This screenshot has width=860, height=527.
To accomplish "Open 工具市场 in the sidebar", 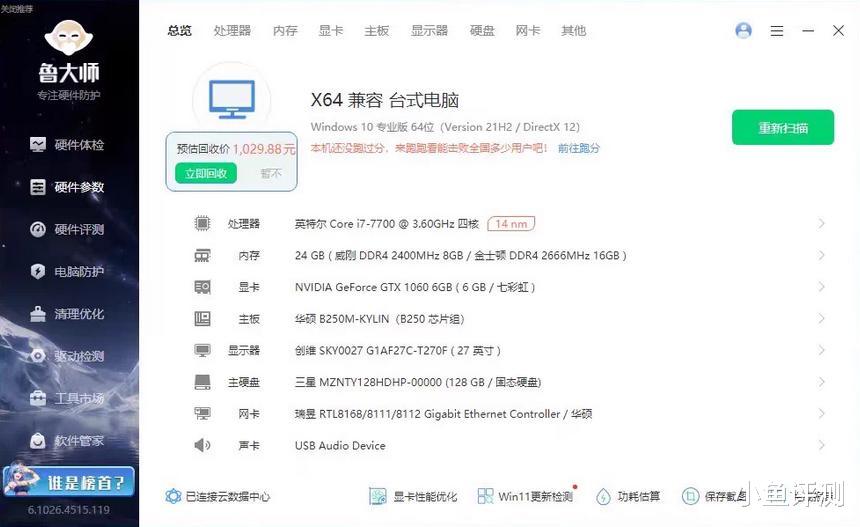I will click(67, 398).
